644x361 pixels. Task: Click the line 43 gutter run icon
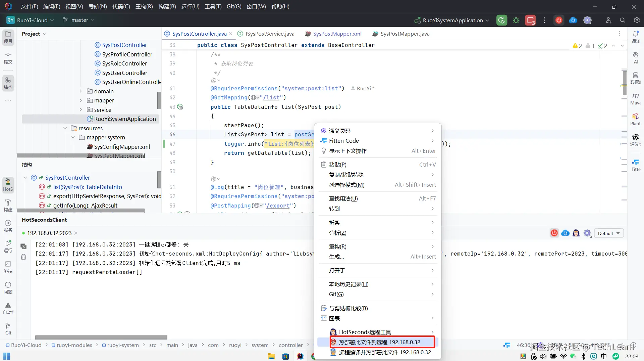(x=180, y=107)
